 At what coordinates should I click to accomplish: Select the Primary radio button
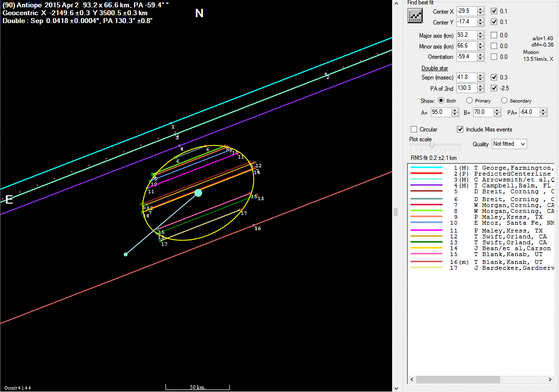(470, 101)
